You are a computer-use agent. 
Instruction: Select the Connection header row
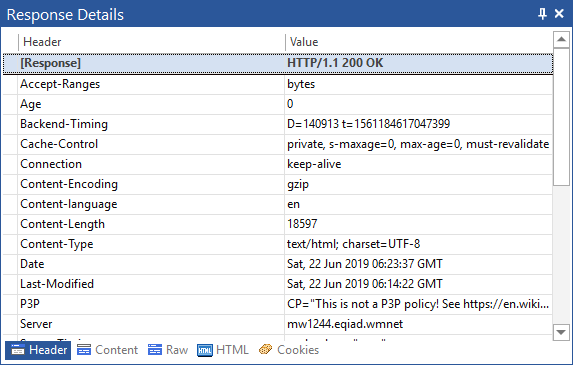tap(278, 164)
